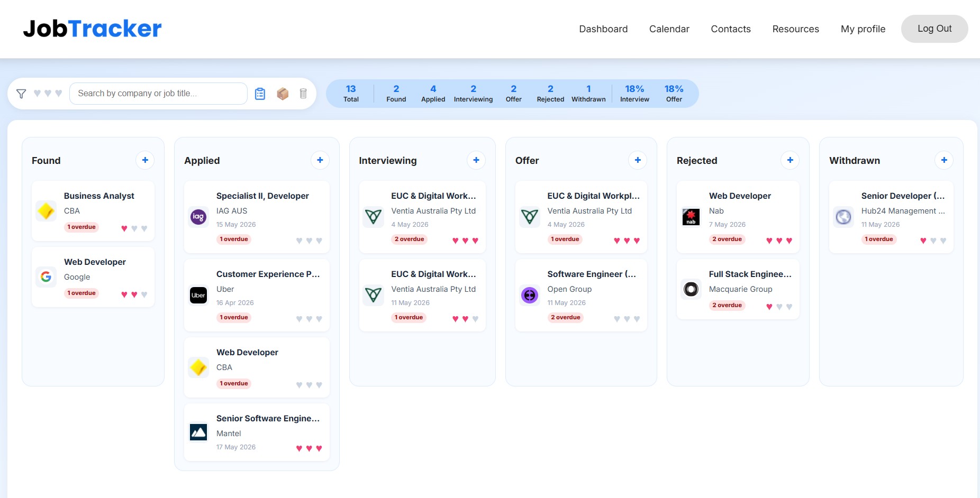The width and height of the screenshot is (980, 498).
Task: Click the Macquarie Group logo icon
Action: [691, 289]
